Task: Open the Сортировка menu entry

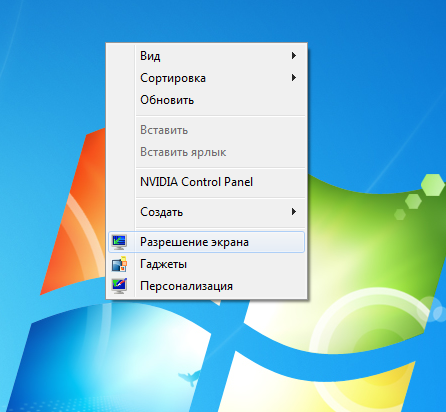Action: 206,78
